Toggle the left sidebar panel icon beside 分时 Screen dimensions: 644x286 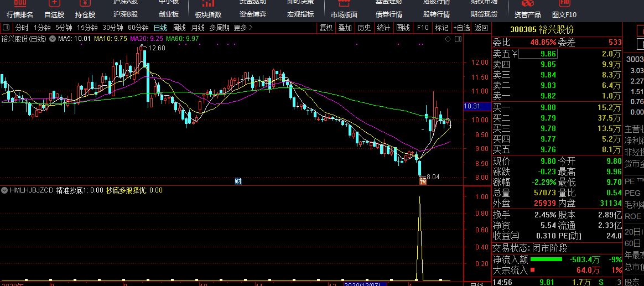pos(6,28)
